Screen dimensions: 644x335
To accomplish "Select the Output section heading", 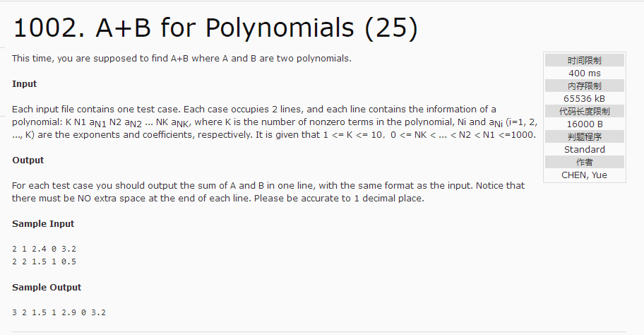I will click(28, 160).
